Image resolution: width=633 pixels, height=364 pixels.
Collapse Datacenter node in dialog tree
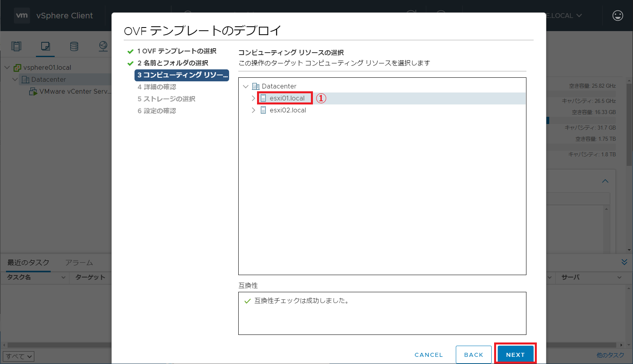[x=246, y=86]
